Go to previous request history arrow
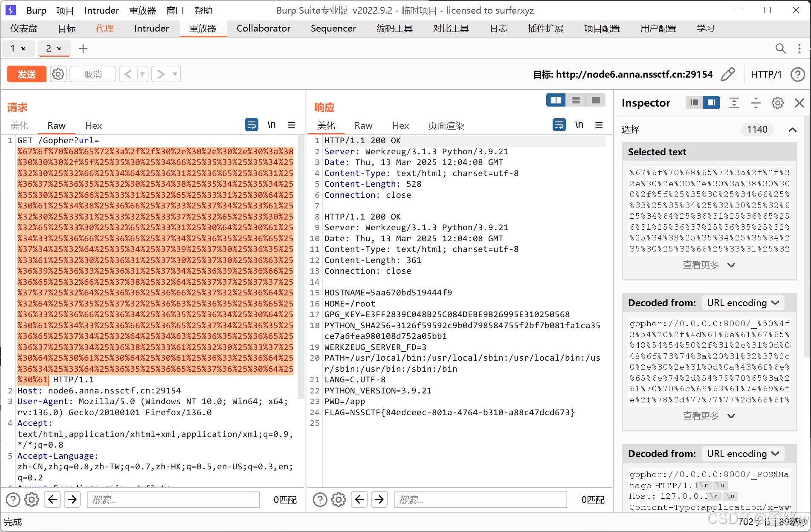Image resolution: width=811 pixels, height=532 pixels. click(x=128, y=74)
